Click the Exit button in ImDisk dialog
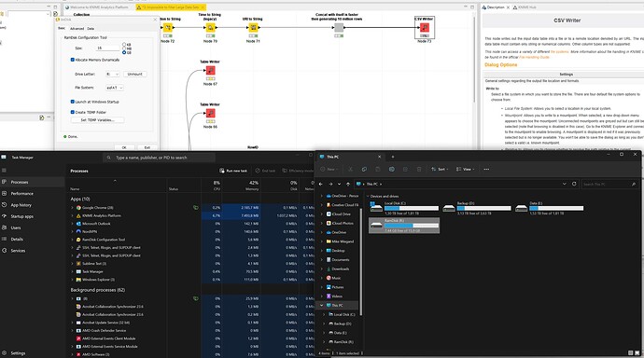The width and height of the screenshot is (644, 358). [147, 147]
